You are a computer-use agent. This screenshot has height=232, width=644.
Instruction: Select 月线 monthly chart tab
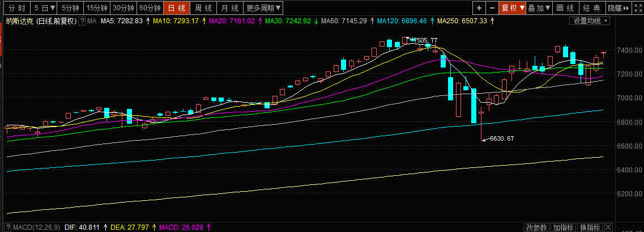click(x=229, y=8)
